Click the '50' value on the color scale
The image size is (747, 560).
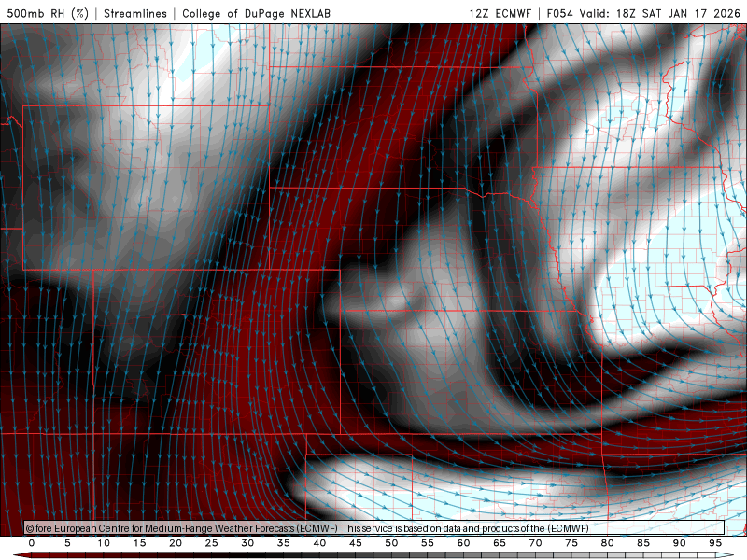pos(391,543)
